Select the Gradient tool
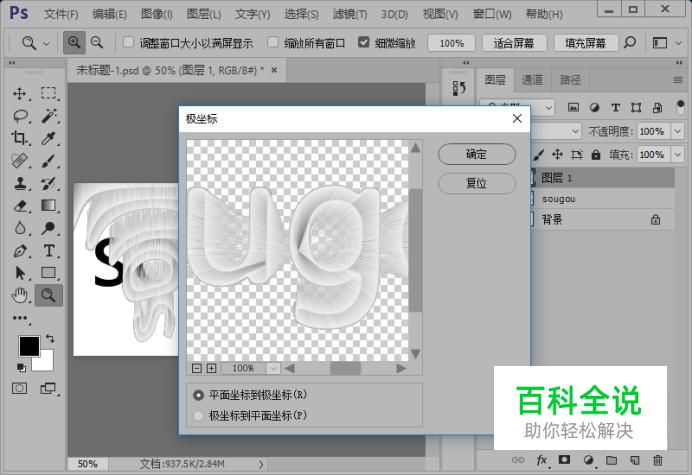 49,206
